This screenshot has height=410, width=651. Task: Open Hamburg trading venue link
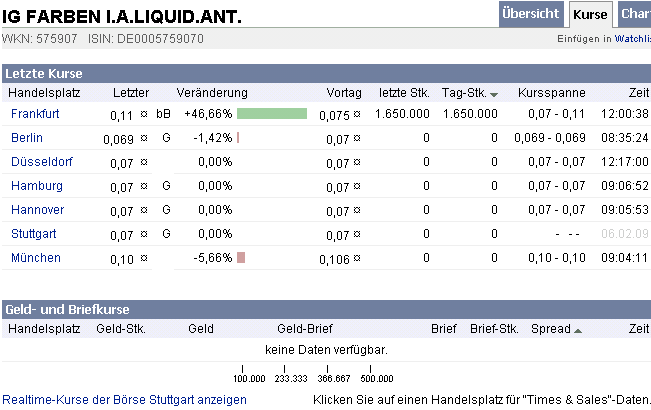37,186
